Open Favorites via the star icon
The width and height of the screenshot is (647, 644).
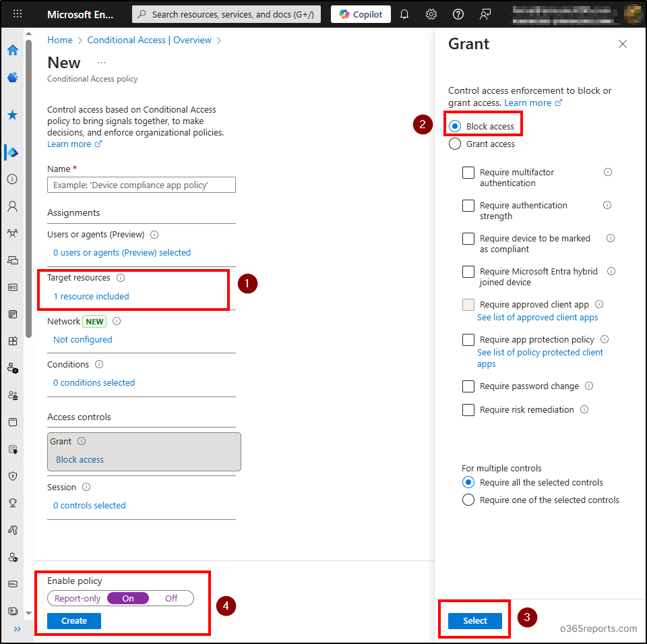[x=12, y=115]
